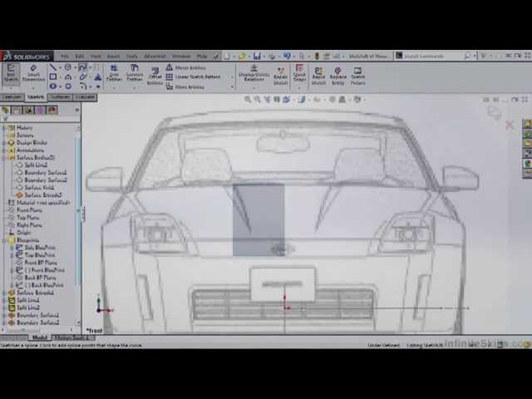Open the File menu
Screen dimensions: 532x399
click(65, 56)
